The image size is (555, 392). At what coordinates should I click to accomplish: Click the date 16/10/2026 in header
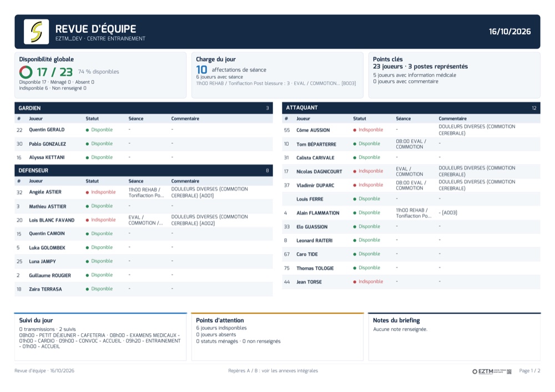509,32
